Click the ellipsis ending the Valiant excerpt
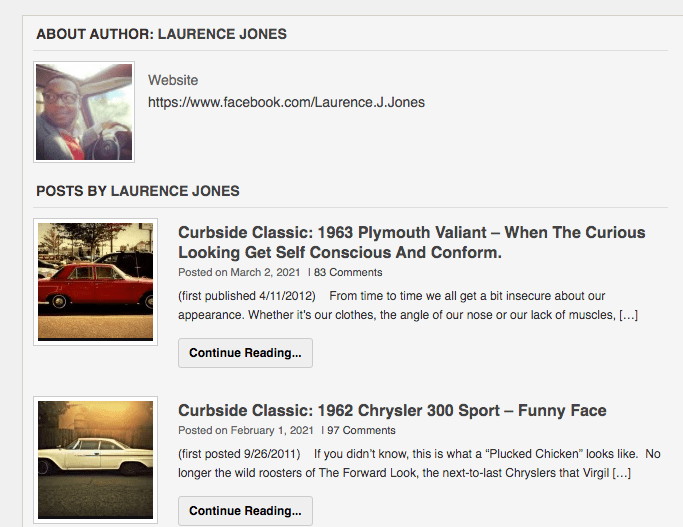The width and height of the screenshot is (683, 527). [628, 315]
